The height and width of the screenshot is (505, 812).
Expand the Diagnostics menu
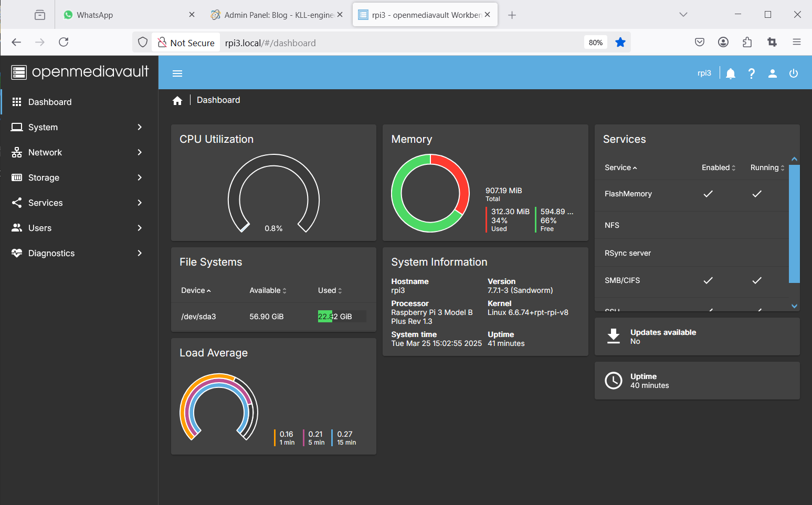(x=79, y=253)
